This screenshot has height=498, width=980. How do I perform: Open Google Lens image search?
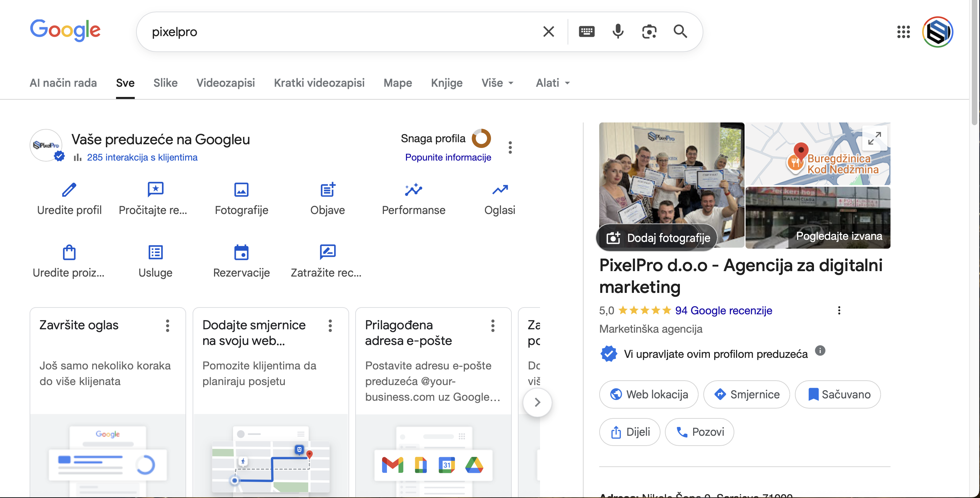[x=649, y=32]
